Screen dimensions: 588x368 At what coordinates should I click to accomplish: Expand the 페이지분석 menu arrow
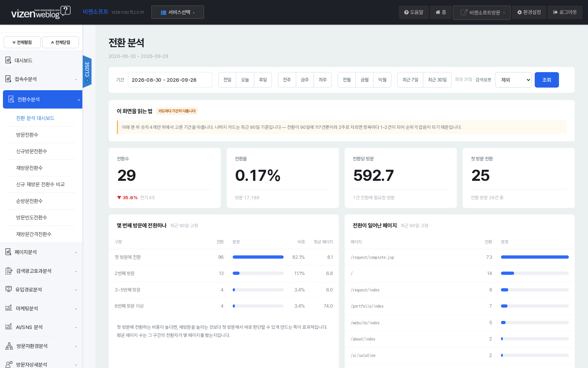coord(76,252)
